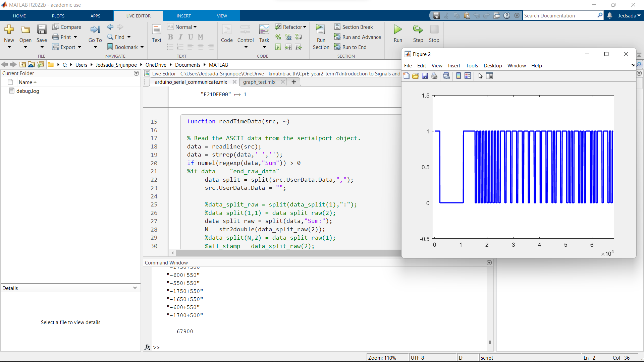
Task: Switch to the INSERT tab
Action: [184, 16]
